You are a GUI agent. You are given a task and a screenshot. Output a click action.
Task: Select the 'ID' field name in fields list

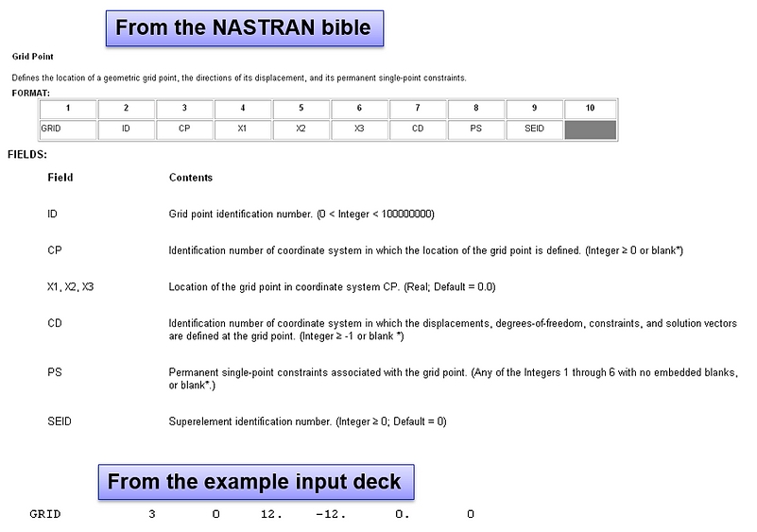tap(52, 214)
